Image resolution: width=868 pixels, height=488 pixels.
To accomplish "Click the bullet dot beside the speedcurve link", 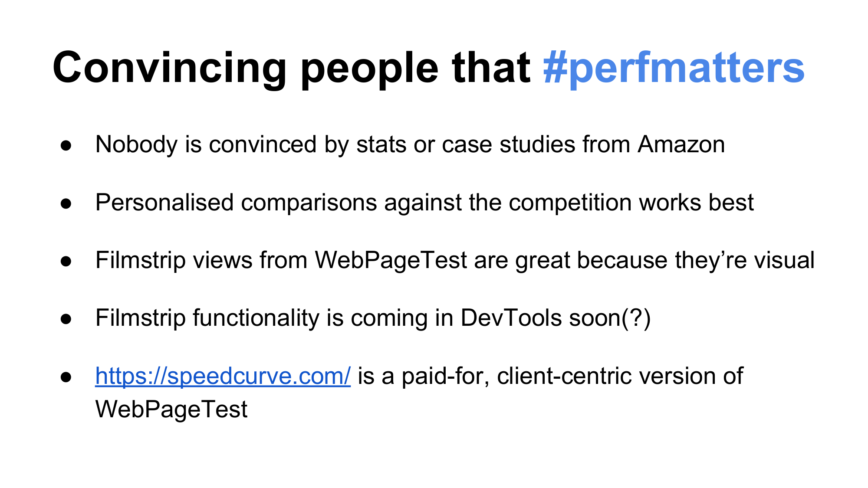I will click(66, 377).
